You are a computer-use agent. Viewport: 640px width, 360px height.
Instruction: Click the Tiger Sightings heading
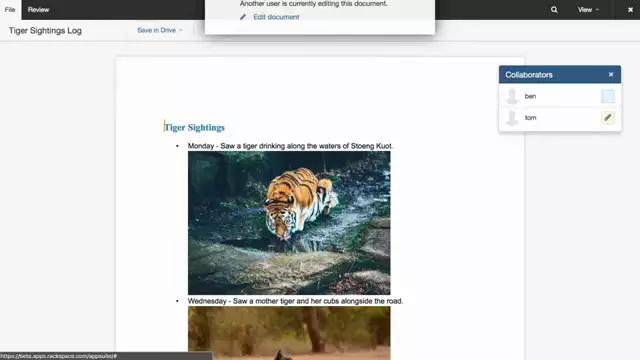click(195, 127)
